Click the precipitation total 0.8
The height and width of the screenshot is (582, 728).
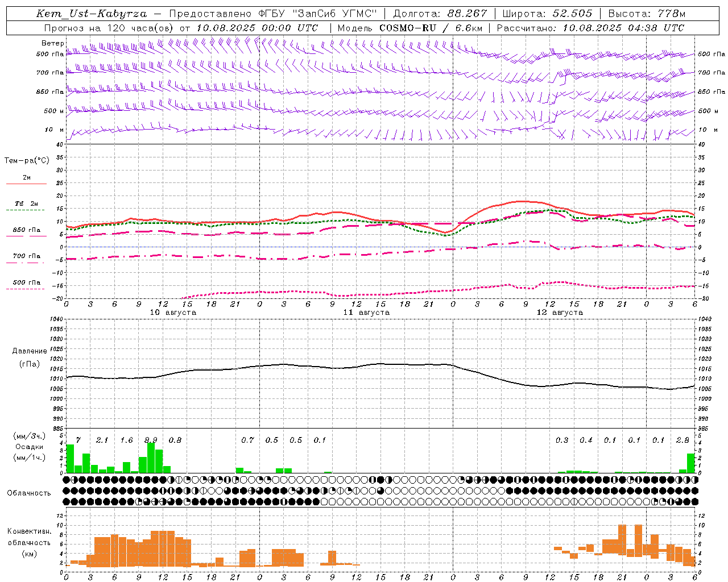pyautogui.click(x=175, y=440)
